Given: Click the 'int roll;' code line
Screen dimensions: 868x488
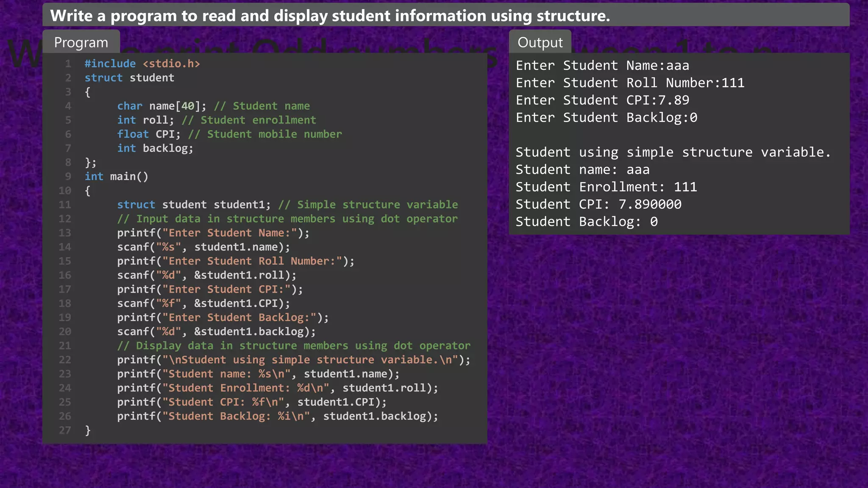Looking at the screenshot, I should click(217, 120).
